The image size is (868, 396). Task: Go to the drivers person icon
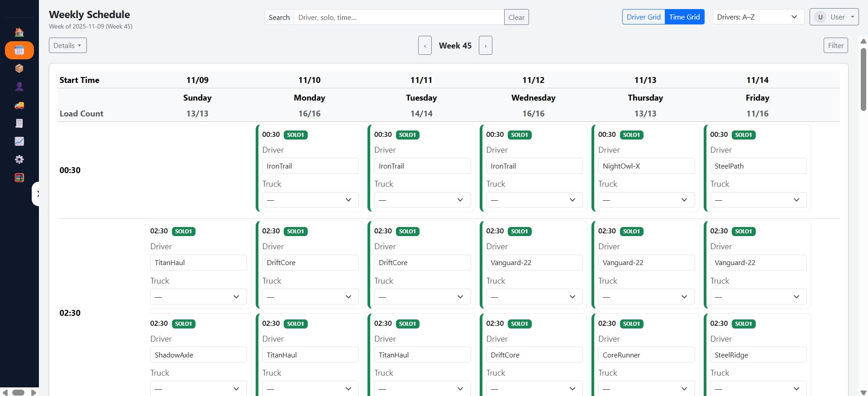tap(19, 87)
